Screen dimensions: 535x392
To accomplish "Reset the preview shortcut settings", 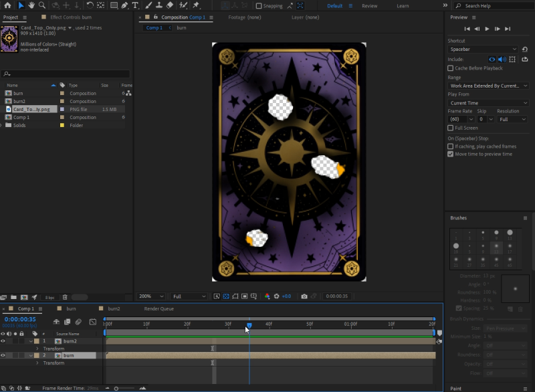I will pos(525,50).
